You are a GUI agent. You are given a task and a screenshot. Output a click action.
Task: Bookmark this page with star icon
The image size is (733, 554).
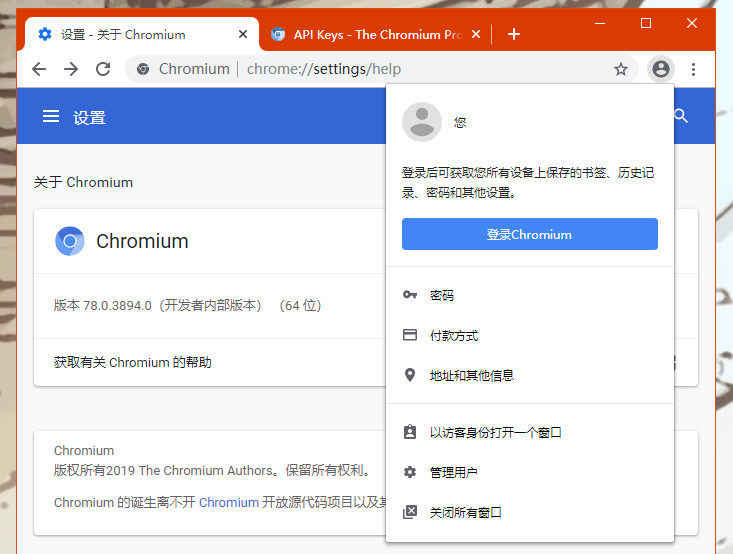[x=621, y=69]
